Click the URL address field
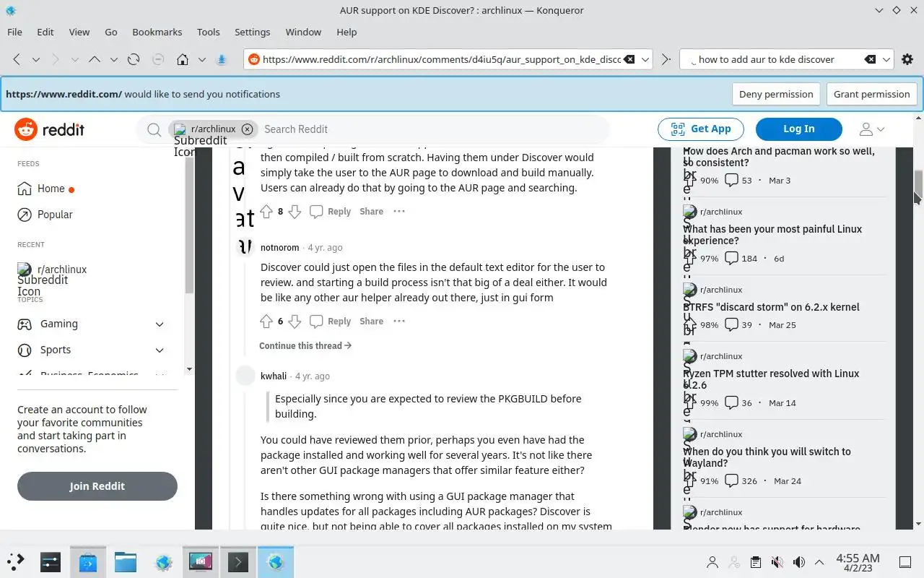This screenshot has height=578, width=924. point(440,59)
